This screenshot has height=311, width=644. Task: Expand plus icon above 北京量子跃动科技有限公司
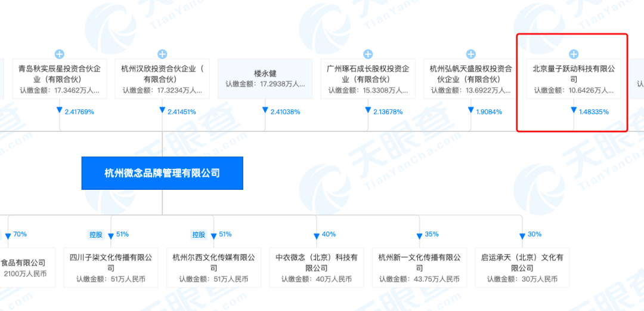[574, 54]
